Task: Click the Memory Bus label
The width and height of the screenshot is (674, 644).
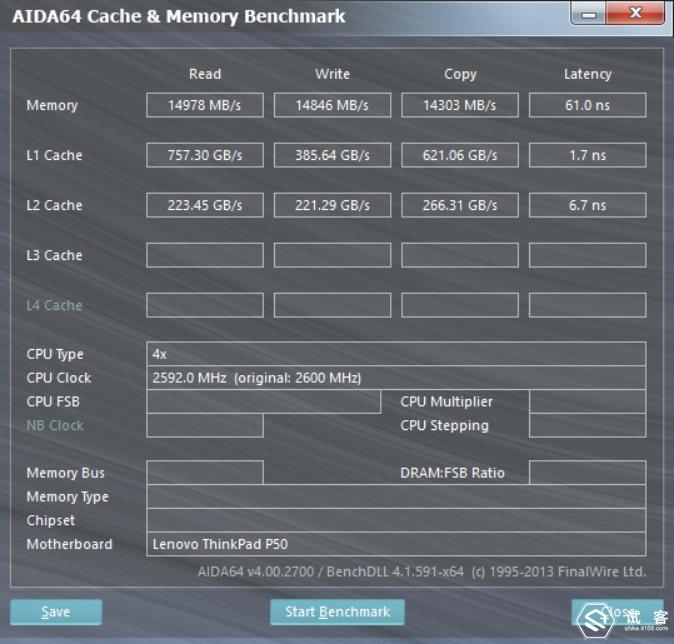Action: pyautogui.click(x=65, y=473)
